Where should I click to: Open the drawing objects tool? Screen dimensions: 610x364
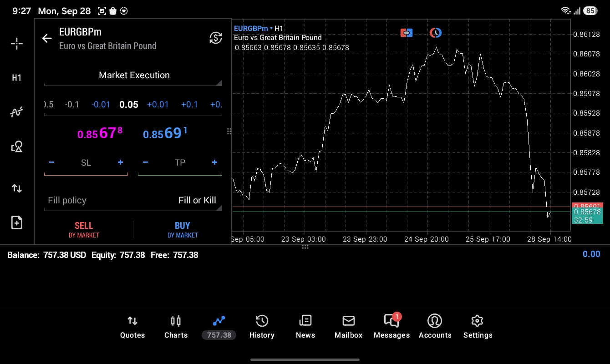(x=17, y=147)
